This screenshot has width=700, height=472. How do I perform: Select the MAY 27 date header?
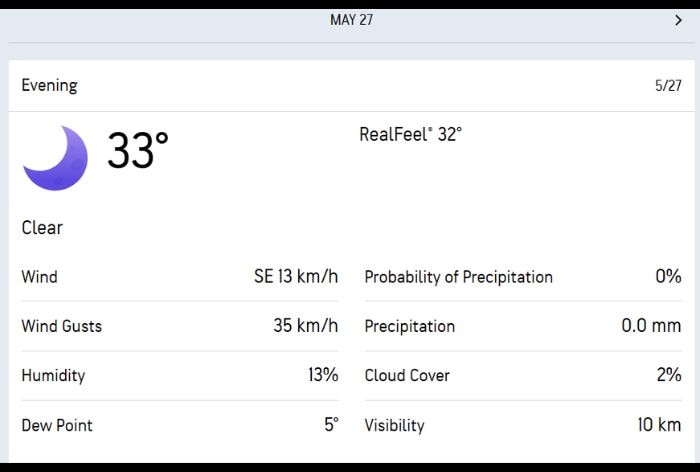(351, 20)
